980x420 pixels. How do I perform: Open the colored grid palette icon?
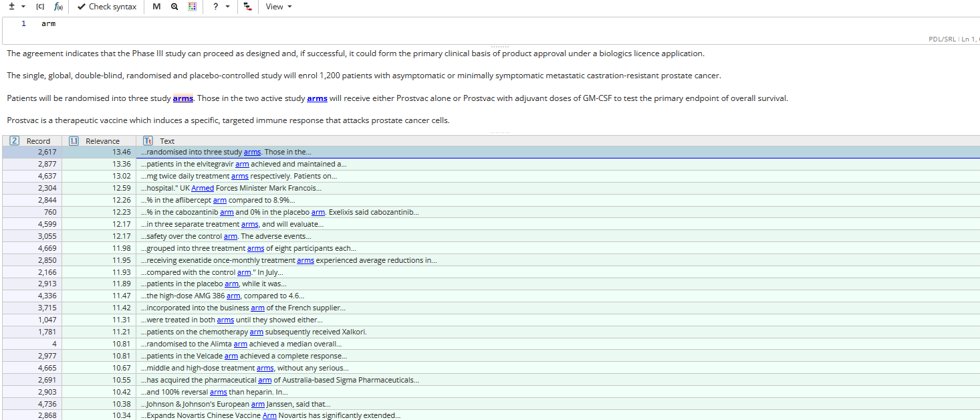click(x=193, y=7)
